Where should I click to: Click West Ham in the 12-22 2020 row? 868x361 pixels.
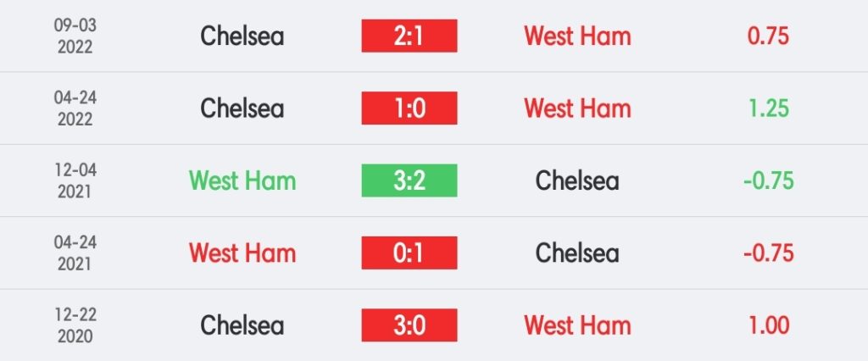tap(577, 325)
